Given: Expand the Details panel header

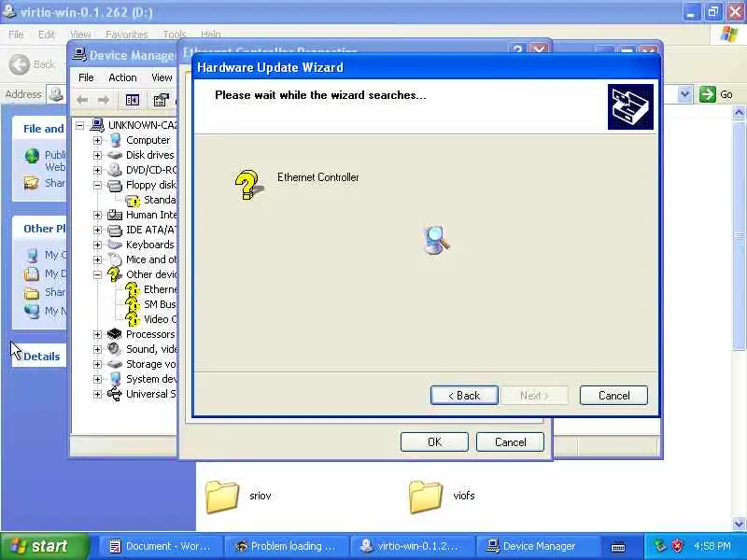Looking at the screenshot, I should point(38,357).
